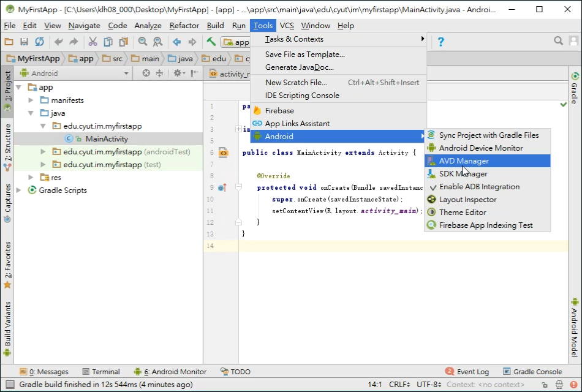Viewport: 582px width, 392px height.
Task: Toggle the 2: Structure side panel tab
Action: point(7,148)
